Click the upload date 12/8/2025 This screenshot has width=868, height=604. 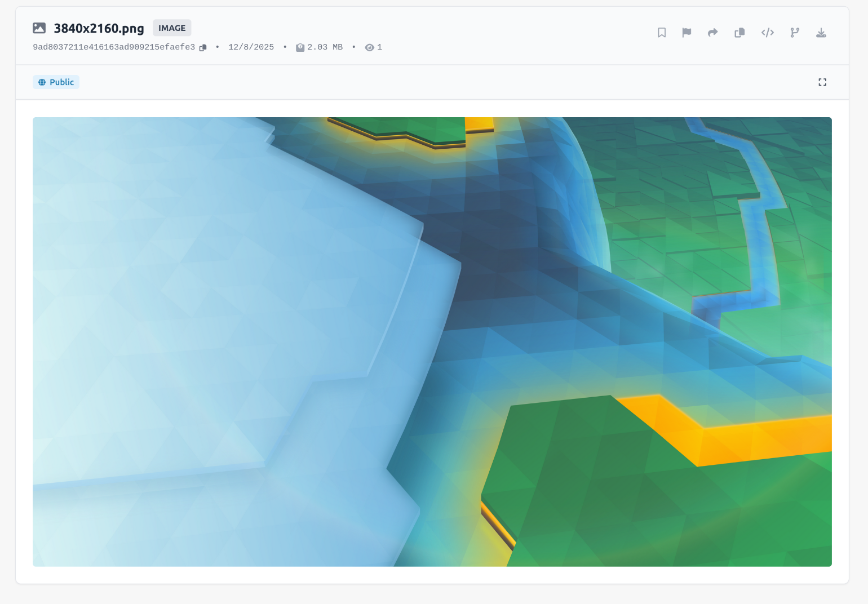pyautogui.click(x=251, y=47)
